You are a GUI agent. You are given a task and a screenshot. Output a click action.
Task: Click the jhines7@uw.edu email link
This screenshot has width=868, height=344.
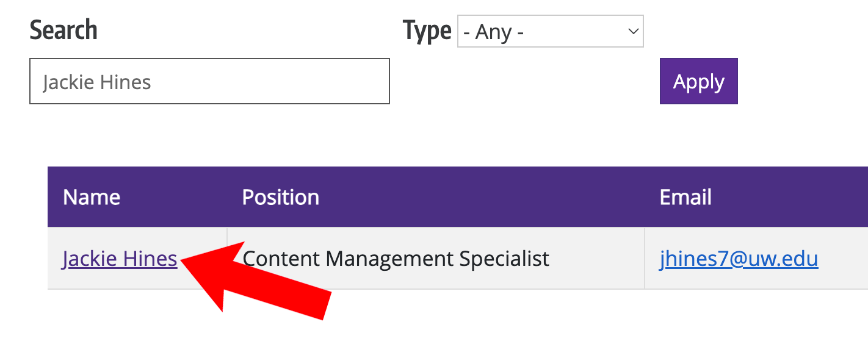pos(739,259)
